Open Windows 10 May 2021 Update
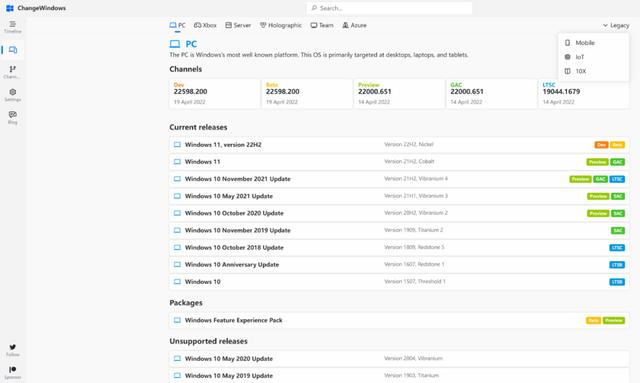This screenshot has width=640, height=383. [399, 196]
